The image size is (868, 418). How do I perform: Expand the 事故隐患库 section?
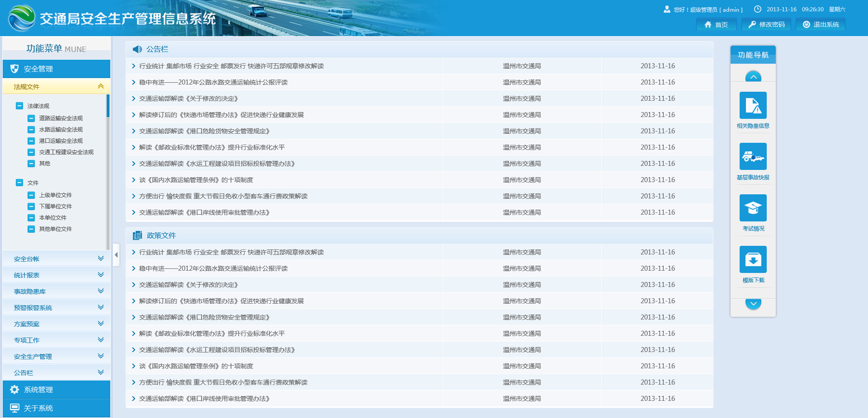click(x=57, y=291)
